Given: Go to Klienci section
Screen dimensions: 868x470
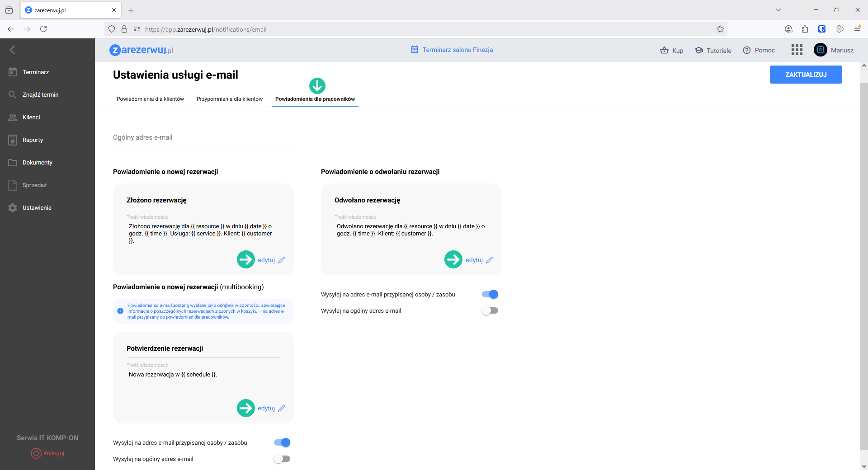Looking at the screenshot, I should [x=31, y=117].
